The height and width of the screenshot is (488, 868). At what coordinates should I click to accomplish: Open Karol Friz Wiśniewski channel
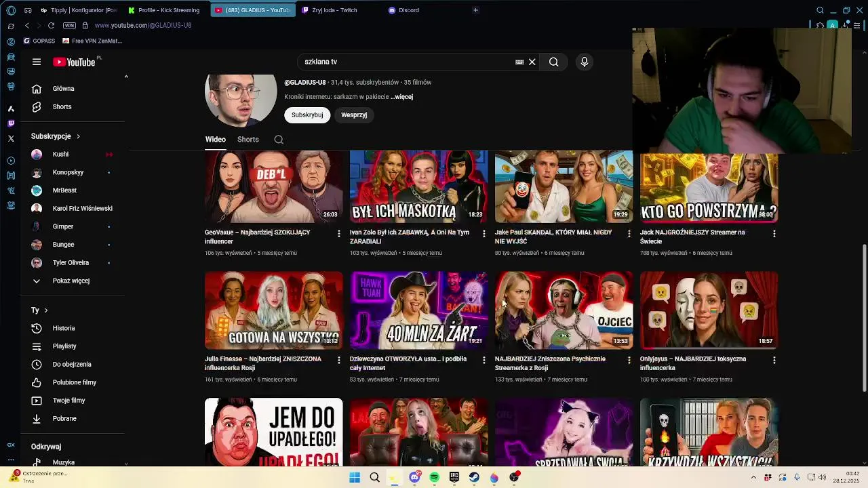tap(73, 209)
